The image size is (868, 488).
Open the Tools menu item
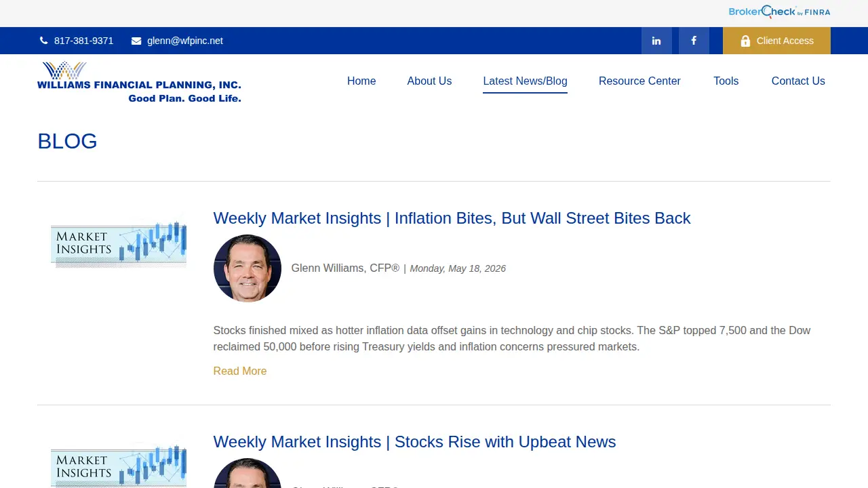(726, 81)
